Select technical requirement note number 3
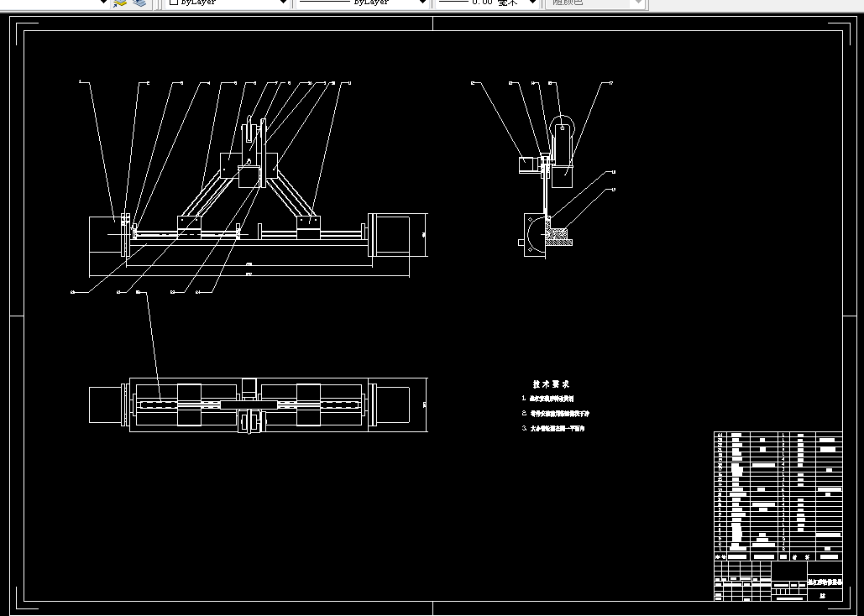The height and width of the screenshot is (616, 864). click(553, 428)
